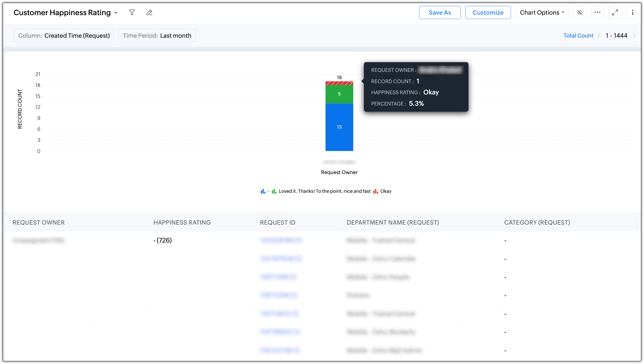The image size is (644, 364).
Task: Click the Save As button
Action: coord(440,13)
